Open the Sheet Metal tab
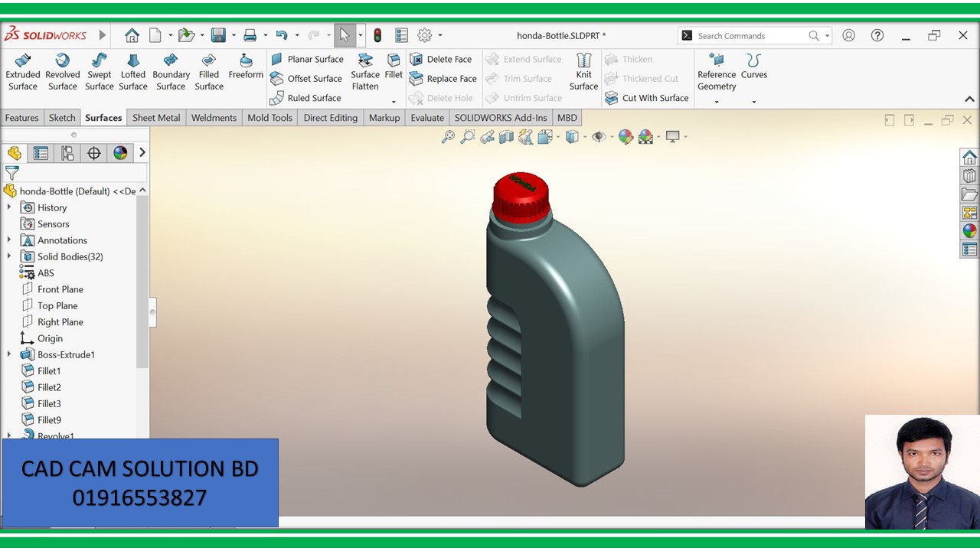980x551 pixels. click(x=156, y=118)
